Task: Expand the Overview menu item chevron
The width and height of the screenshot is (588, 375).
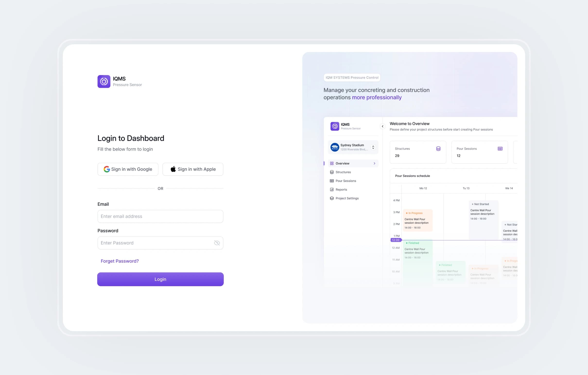Action: pyautogui.click(x=375, y=163)
